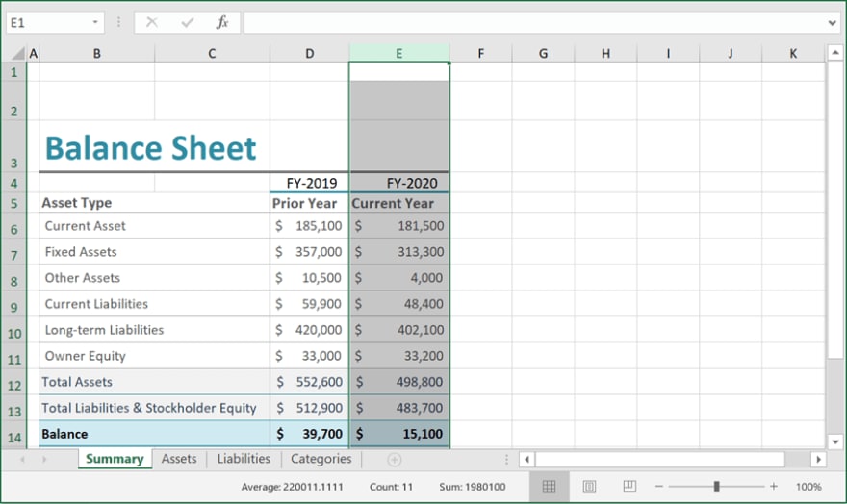Click the Enter checkmark formula bar icon

pos(188,22)
